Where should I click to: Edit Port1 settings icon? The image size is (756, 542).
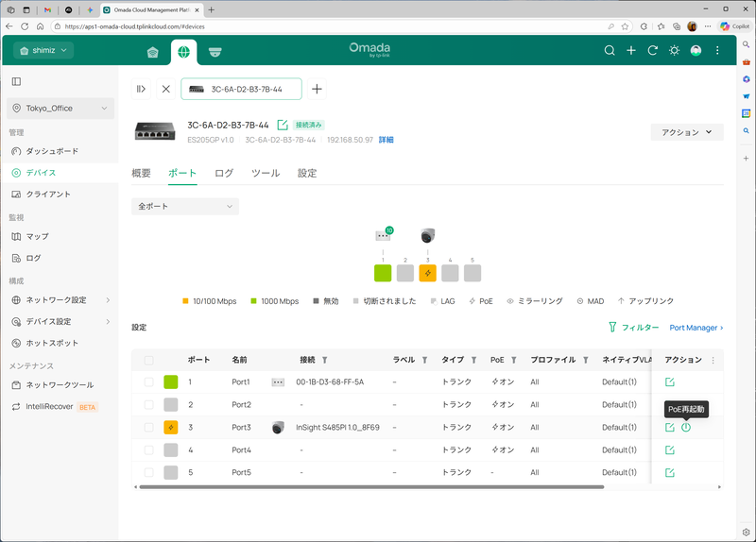click(670, 382)
